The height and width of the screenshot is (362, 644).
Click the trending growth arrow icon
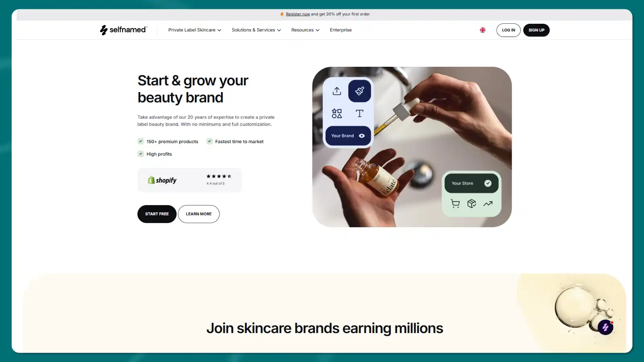click(488, 204)
